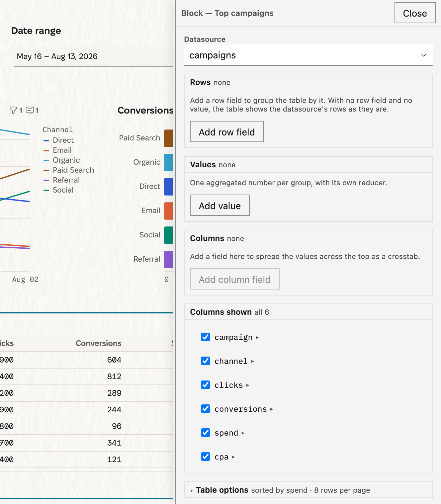Image resolution: width=441 pixels, height=504 pixels.
Task: Click the Add row field button
Action: (x=227, y=131)
